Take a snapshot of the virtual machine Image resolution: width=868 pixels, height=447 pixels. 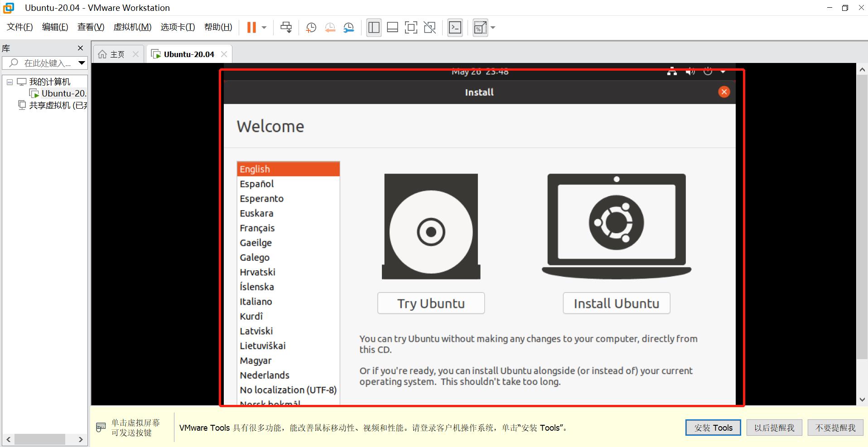[311, 28]
